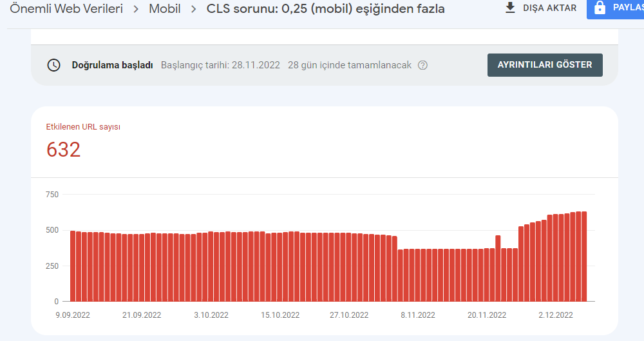Click the clock icon beside Doğrulama başladı
644x341 pixels.
coord(54,65)
